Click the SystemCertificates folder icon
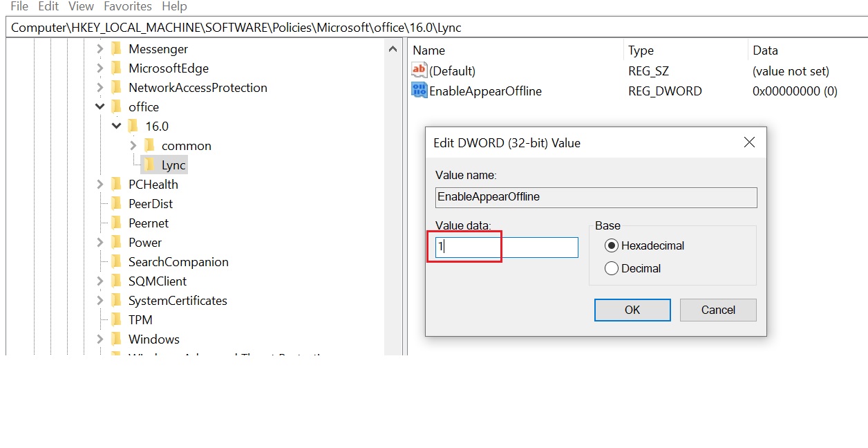The width and height of the screenshot is (868, 448). click(116, 300)
